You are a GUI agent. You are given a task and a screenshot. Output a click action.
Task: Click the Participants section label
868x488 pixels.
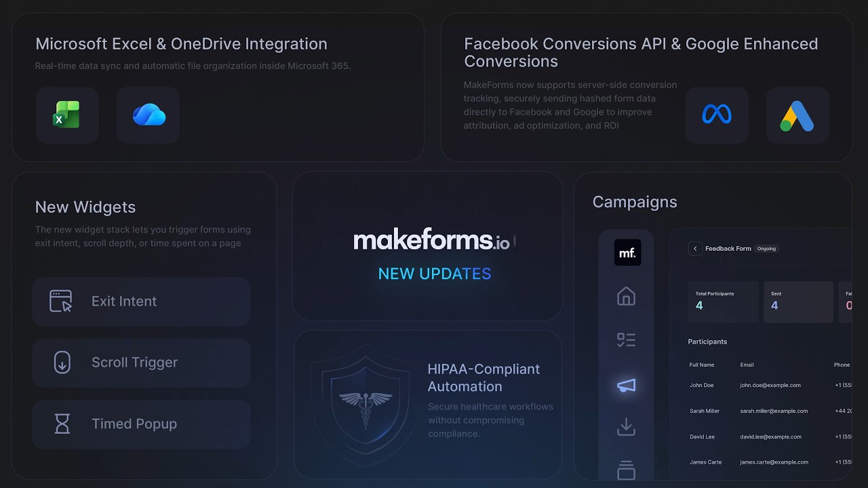click(x=707, y=342)
